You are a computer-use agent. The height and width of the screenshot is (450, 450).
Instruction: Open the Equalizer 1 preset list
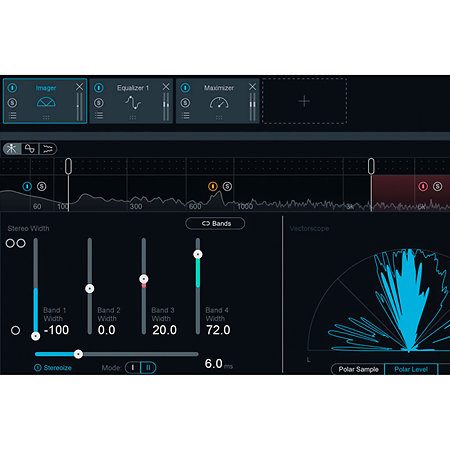point(99,116)
